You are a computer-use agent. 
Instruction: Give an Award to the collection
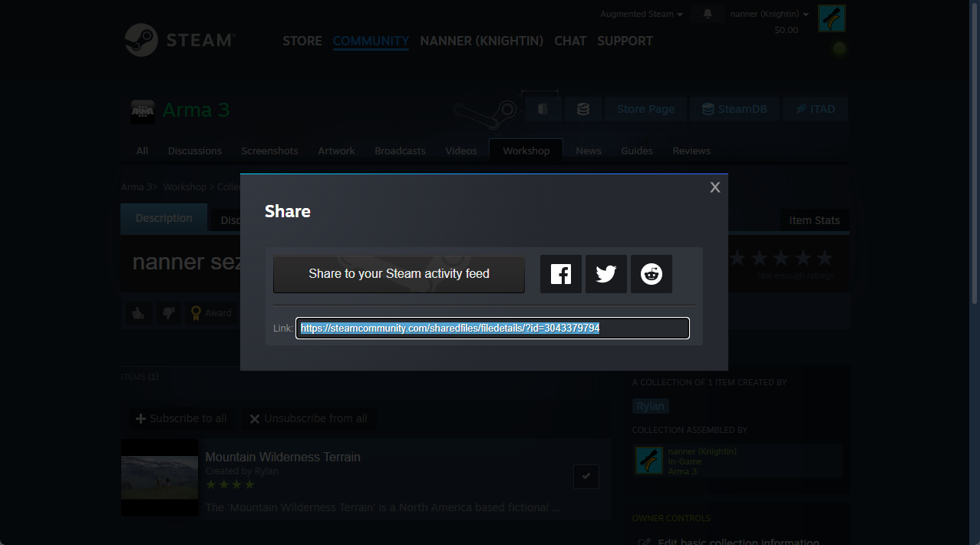pyautogui.click(x=211, y=312)
